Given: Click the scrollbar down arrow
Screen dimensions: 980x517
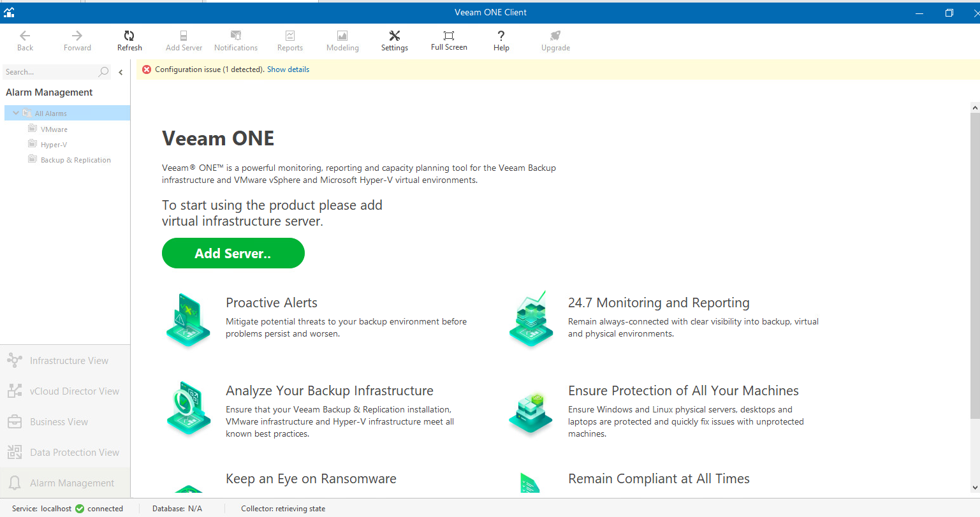Looking at the screenshot, I should [x=975, y=488].
